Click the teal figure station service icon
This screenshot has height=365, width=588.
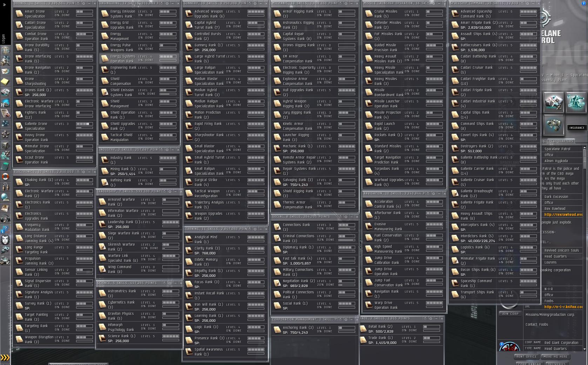[576, 102]
